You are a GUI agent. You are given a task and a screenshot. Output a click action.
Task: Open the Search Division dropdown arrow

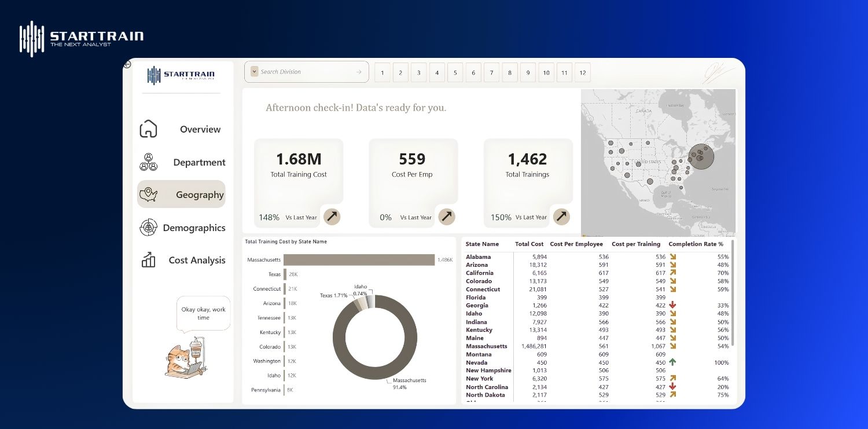[254, 72]
